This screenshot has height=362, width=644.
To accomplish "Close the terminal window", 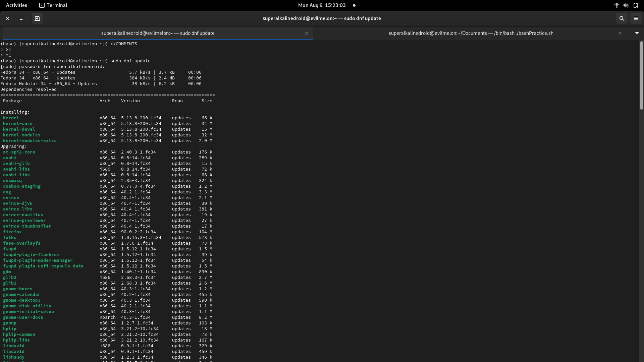I will coord(8,18).
